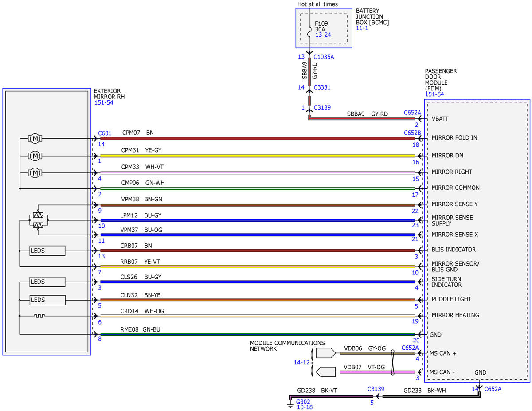Click the MS CAN + network arrow connector
The height and width of the screenshot is (411, 532).
(326, 353)
